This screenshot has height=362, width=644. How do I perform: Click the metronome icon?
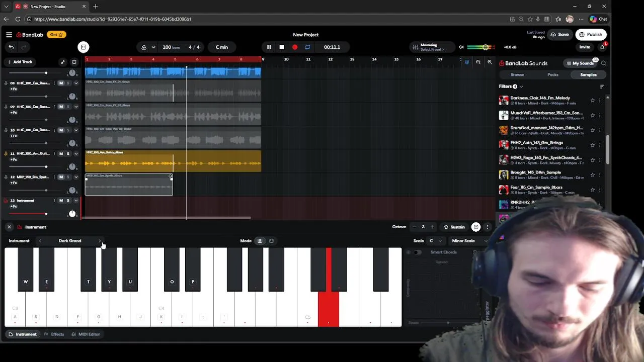pos(144,47)
